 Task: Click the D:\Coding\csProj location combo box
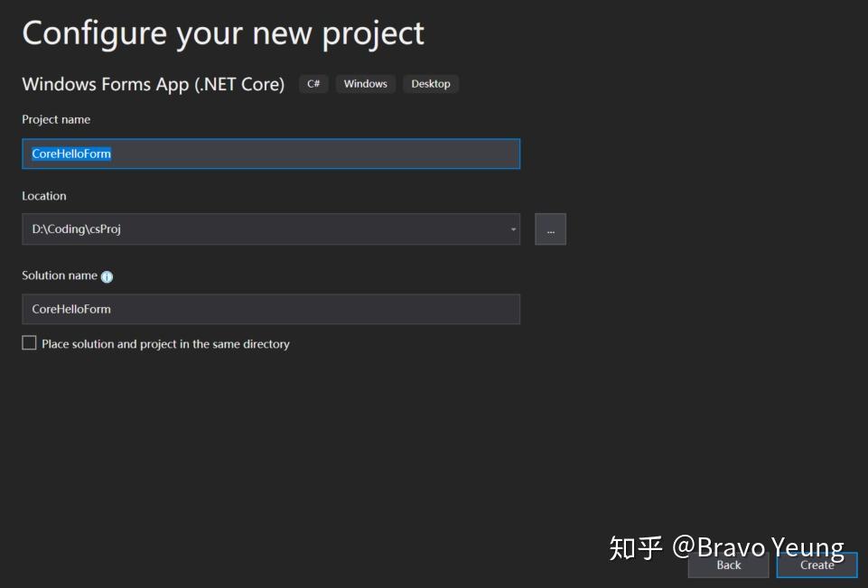(262, 229)
